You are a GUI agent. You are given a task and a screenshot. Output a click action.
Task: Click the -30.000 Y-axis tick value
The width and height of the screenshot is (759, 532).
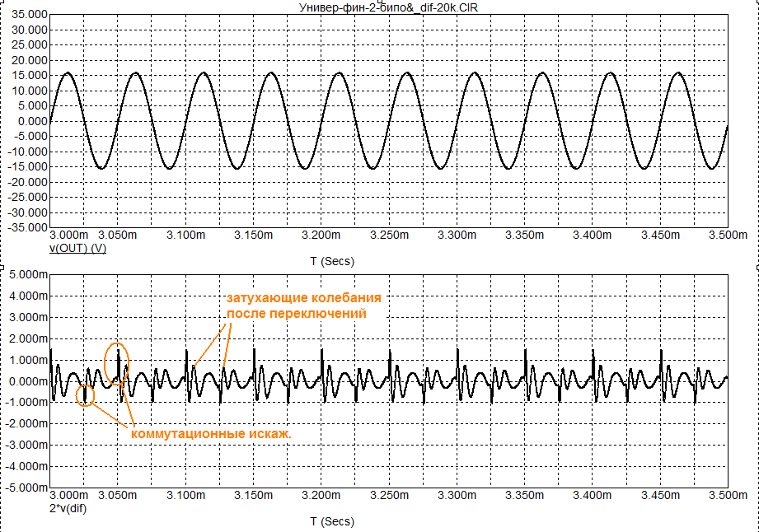[27, 212]
